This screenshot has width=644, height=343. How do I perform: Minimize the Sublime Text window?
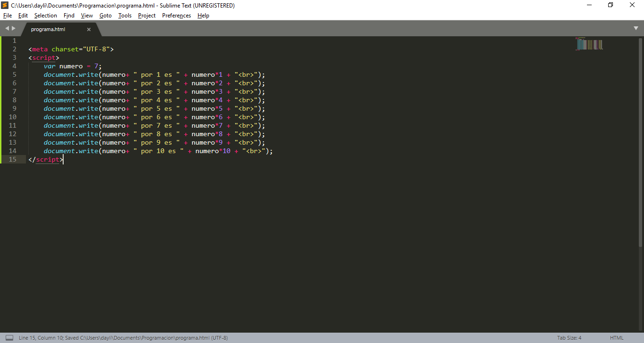pyautogui.click(x=589, y=5)
